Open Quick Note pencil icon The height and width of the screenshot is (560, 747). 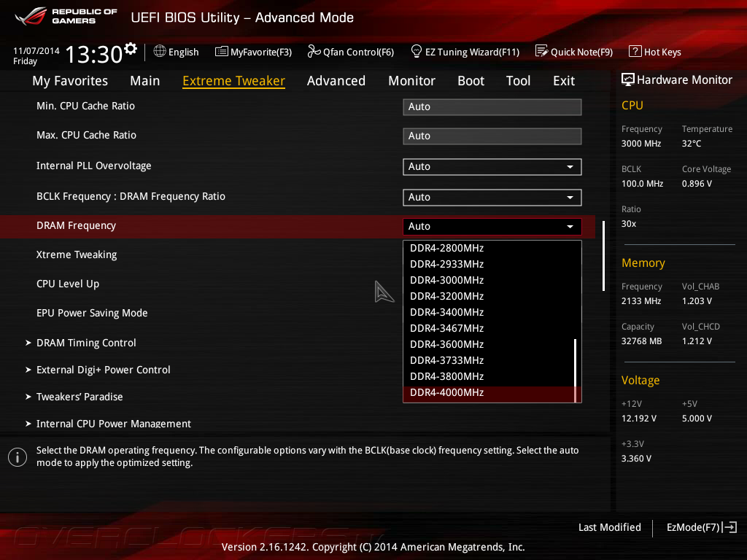point(542,51)
